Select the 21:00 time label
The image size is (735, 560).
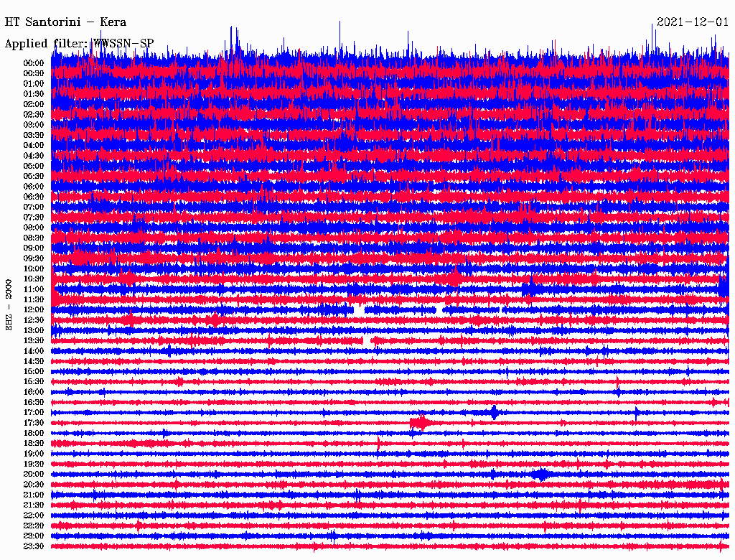tap(34, 495)
